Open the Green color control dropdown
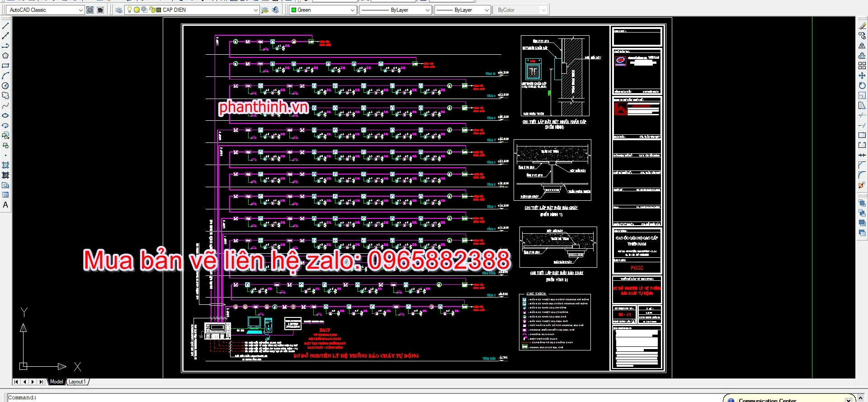The width and height of the screenshot is (868, 402). click(352, 10)
